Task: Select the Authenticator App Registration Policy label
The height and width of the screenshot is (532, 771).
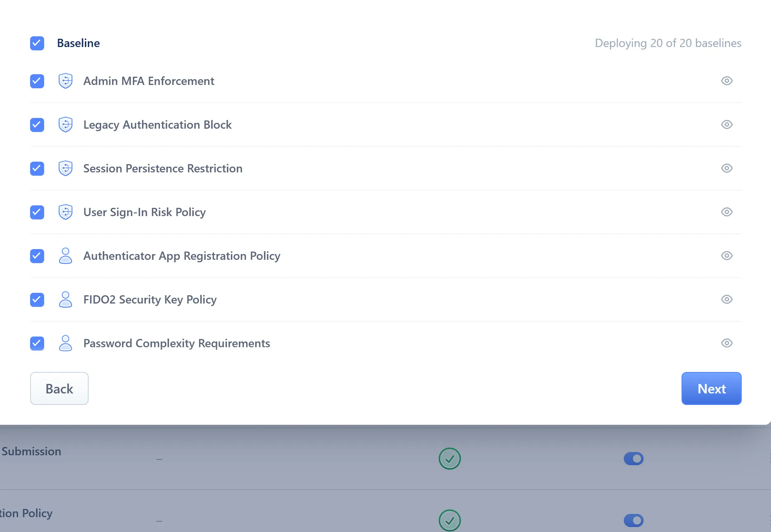Action: coord(182,256)
